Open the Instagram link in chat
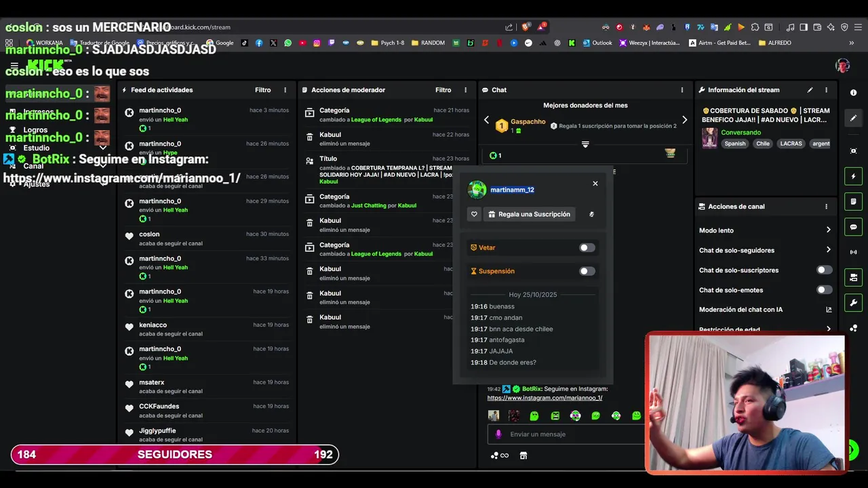This screenshot has height=488, width=868. tap(545, 398)
